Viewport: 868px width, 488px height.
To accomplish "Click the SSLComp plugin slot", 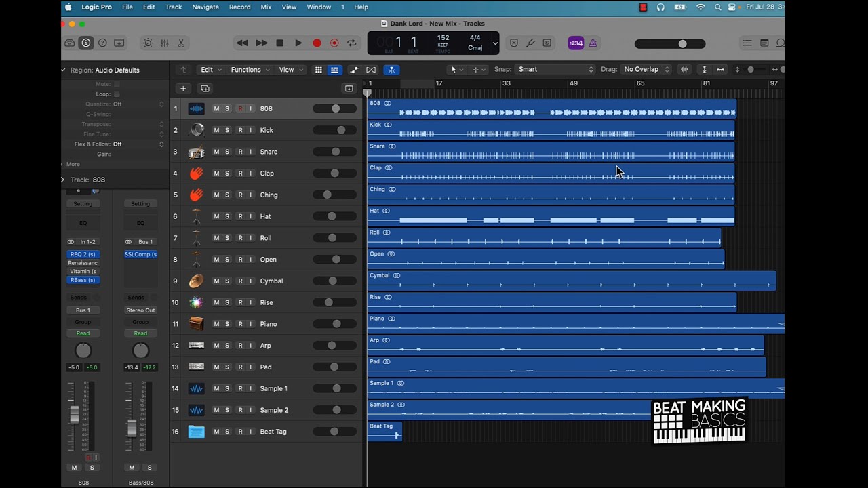I will coord(140,254).
